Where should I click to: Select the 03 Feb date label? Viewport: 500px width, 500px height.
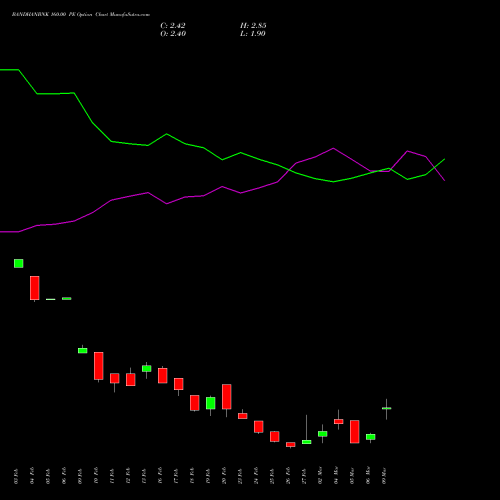(16, 476)
